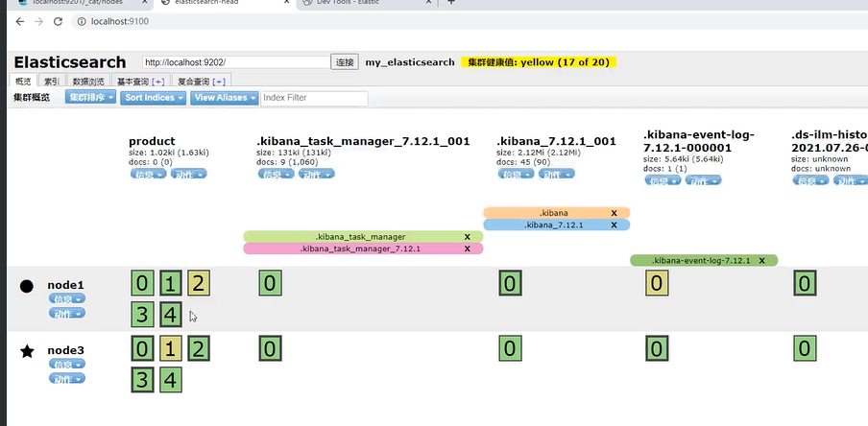
Task: Click product shard 3 on node1
Action: click(142, 315)
